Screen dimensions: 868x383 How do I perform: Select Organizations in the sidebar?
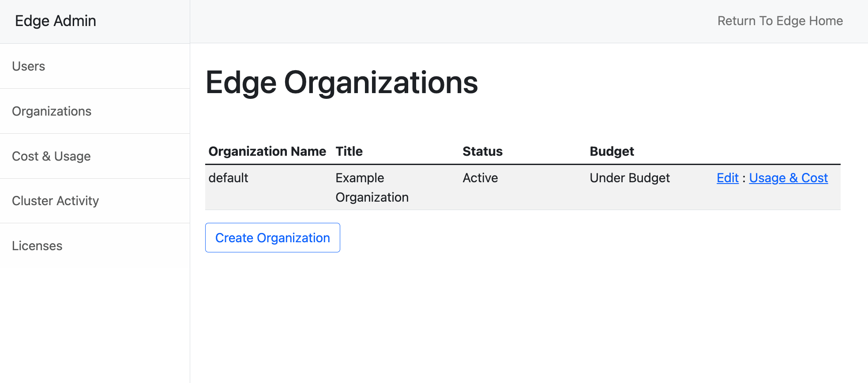pos(95,111)
